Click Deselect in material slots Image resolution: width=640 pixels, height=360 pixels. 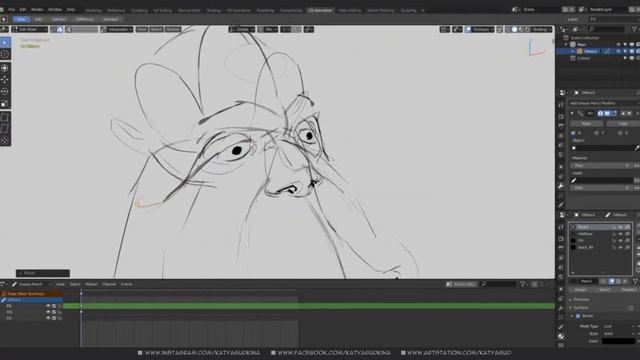click(x=629, y=290)
